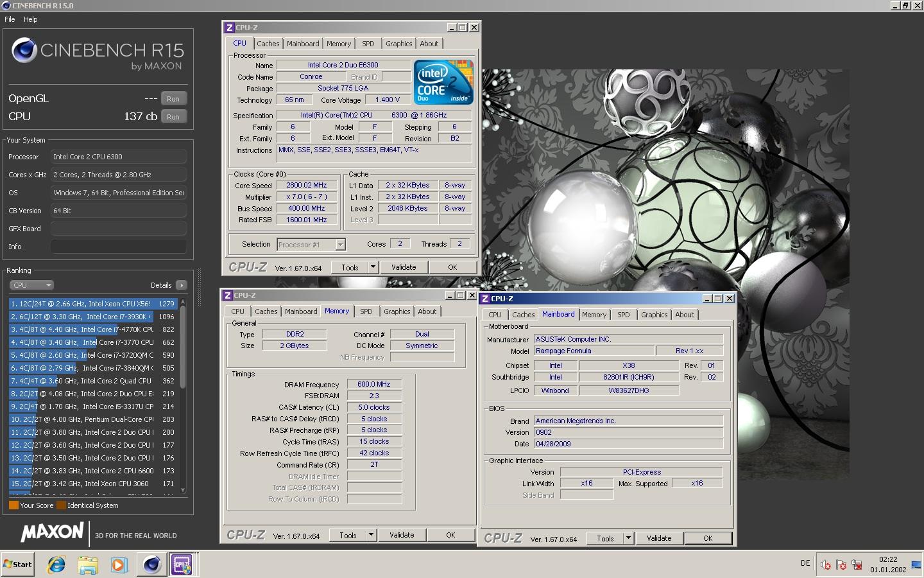Select the Cinebench taskbar icon
The image size is (924, 578).
151,565
